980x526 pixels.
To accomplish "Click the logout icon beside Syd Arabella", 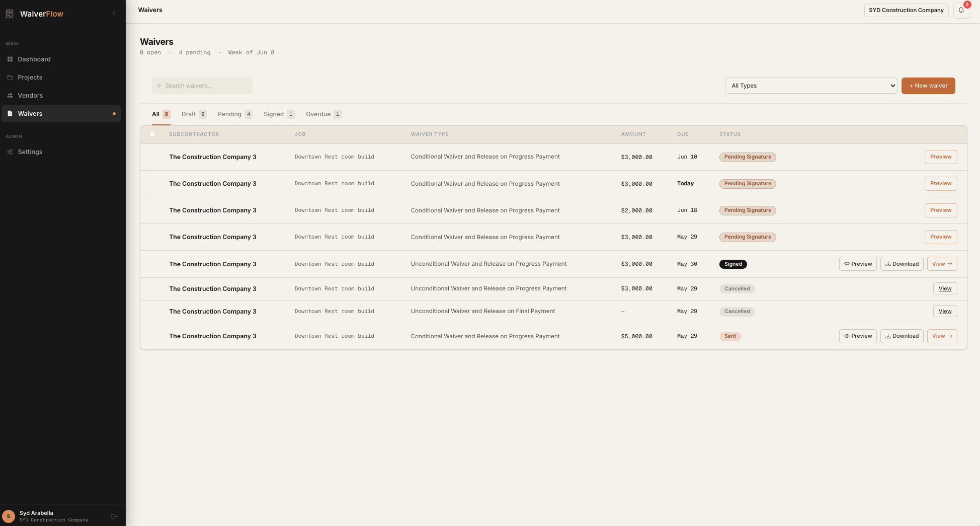I will pyautogui.click(x=114, y=516).
